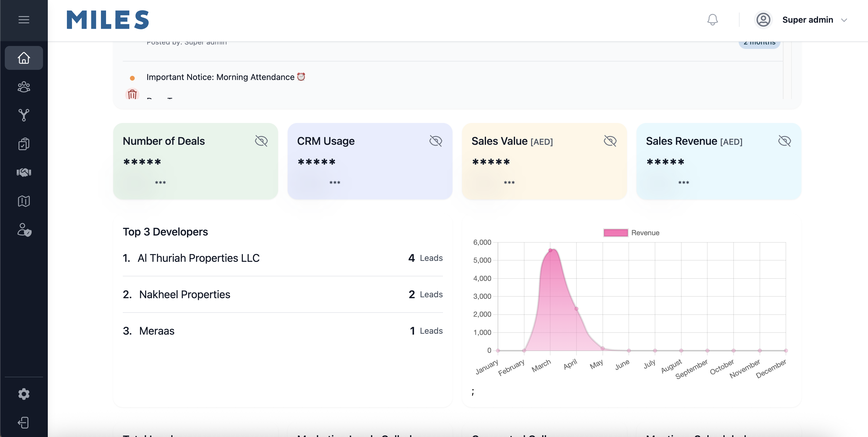The height and width of the screenshot is (437, 868).
Task: Open the clipboard checklist sidebar icon
Action: tap(24, 144)
